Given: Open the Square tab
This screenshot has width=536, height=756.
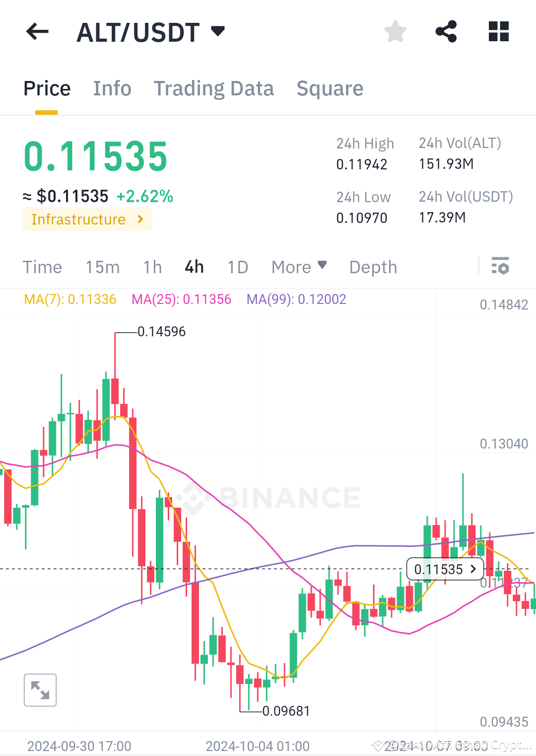Looking at the screenshot, I should [x=330, y=88].
